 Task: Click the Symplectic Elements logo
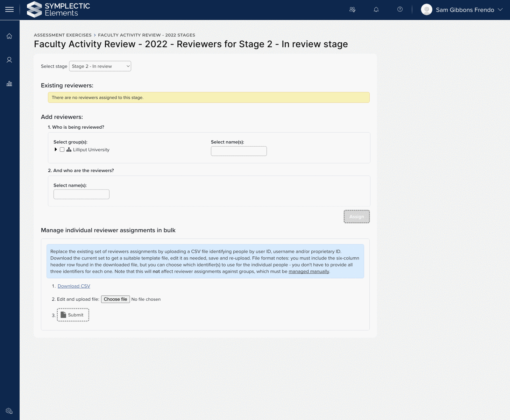[59, 10]
